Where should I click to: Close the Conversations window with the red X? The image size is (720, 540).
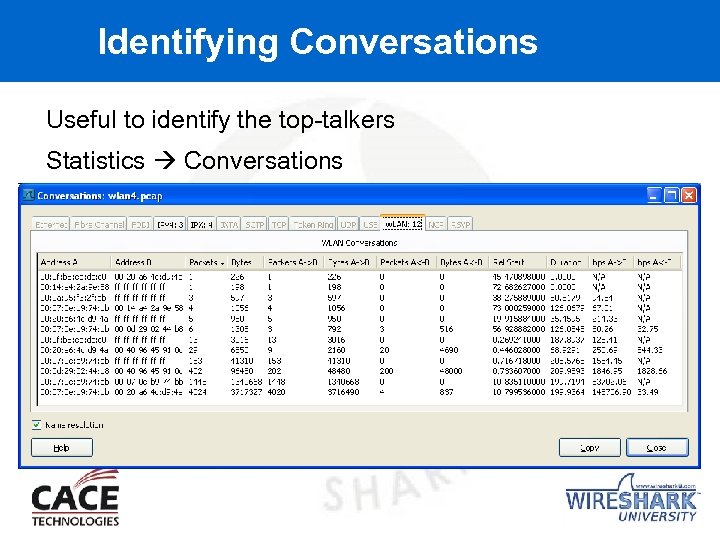click(688, 196)
